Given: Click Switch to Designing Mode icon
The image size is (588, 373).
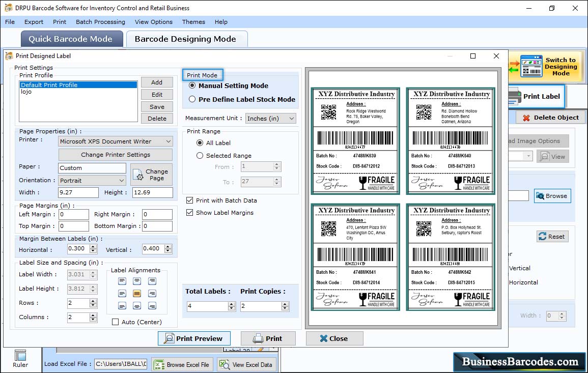Looking at the screenshot, I should click(531, 66).
